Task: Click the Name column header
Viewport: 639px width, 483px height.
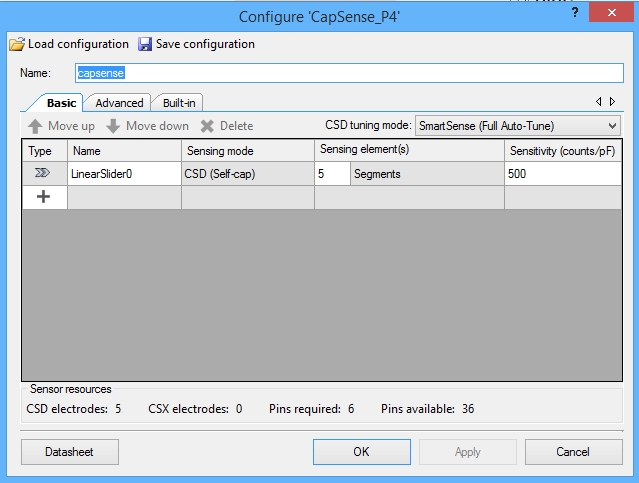Action: 124,151
